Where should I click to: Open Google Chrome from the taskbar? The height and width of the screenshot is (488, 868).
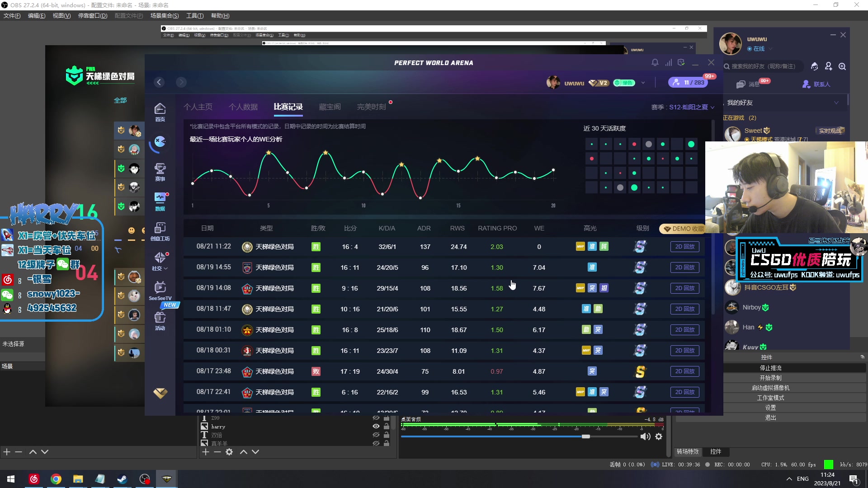coord(56,479)
